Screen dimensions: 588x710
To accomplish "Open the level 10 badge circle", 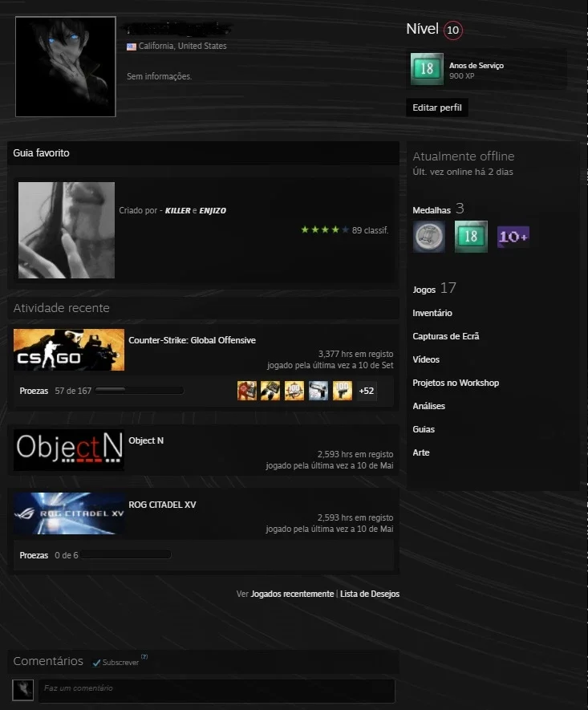I will (x=452, y=30).
